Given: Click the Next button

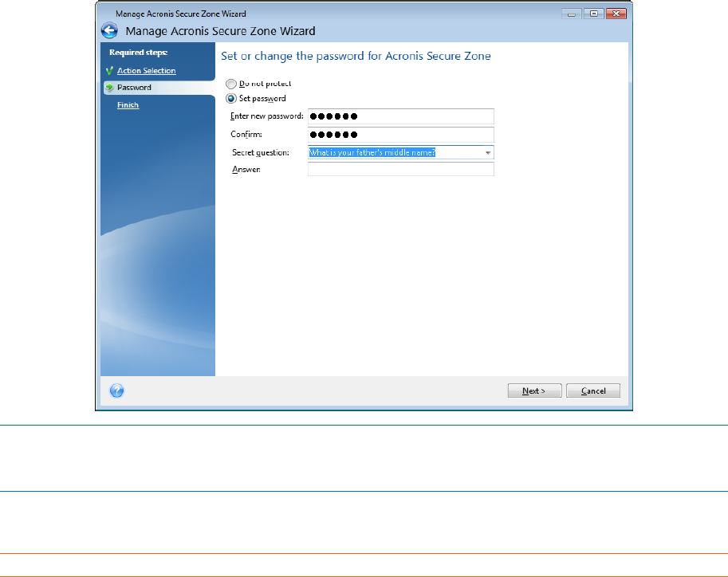Looking at the screenshot, I should pyautogui.click(x=534, y=391).
